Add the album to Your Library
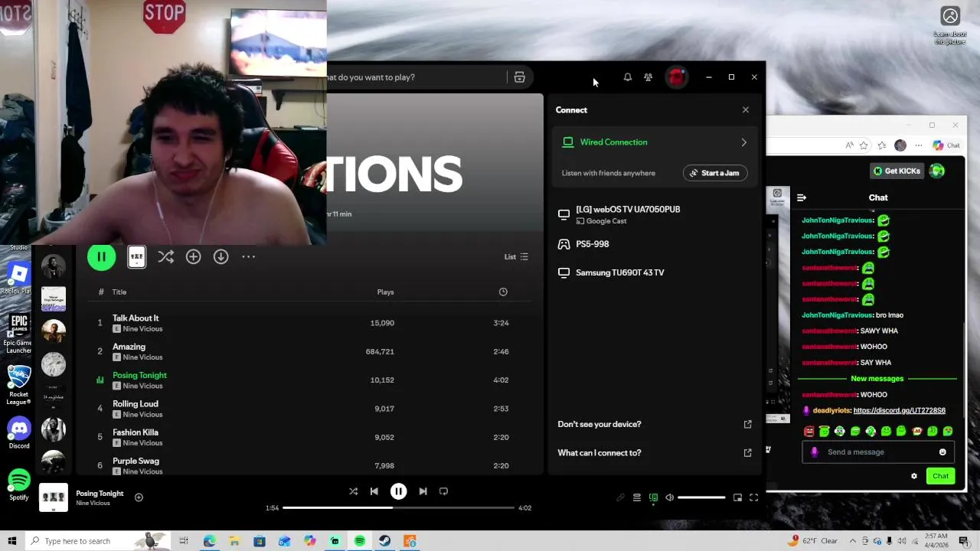The height and width of the screenshot is (551, 980). pyautogui.click(x=193, y=257)
